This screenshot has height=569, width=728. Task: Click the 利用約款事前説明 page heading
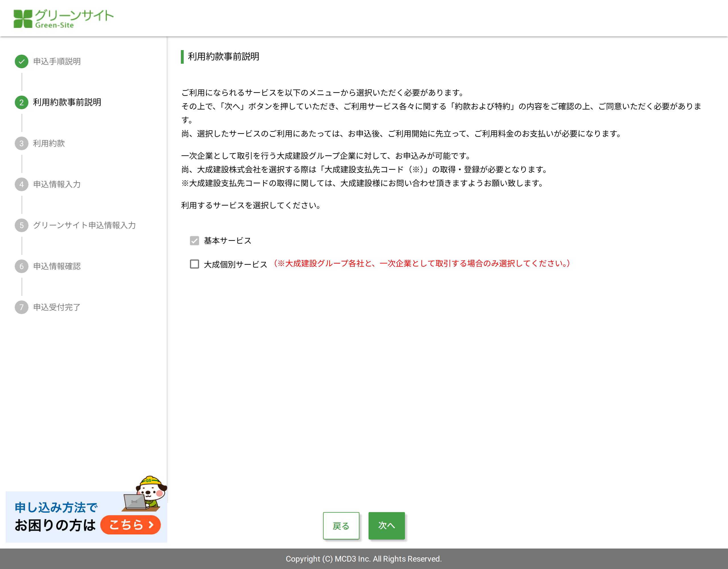(x=224, y=56)
